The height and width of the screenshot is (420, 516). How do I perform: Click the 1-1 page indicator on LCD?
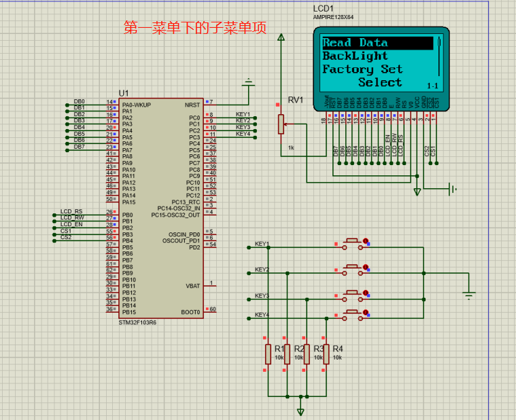coord(432,86)
